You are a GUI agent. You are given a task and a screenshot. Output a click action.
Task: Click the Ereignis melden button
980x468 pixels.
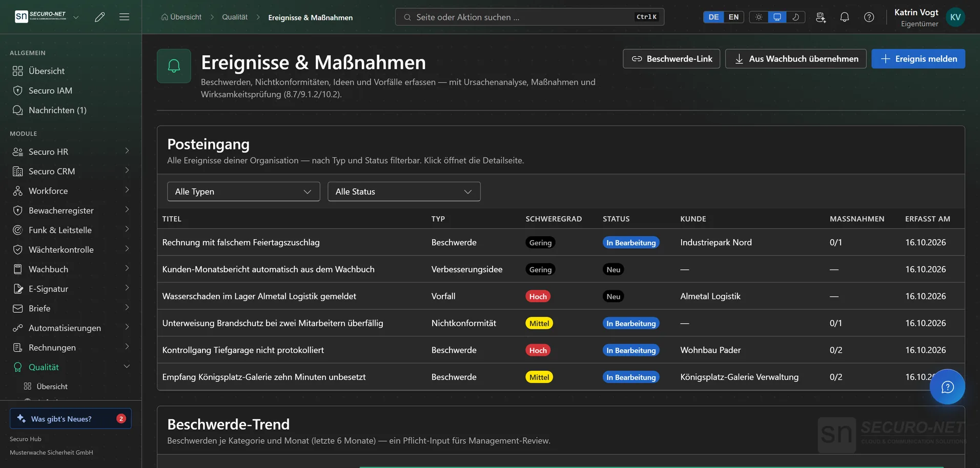click(918, 59)
